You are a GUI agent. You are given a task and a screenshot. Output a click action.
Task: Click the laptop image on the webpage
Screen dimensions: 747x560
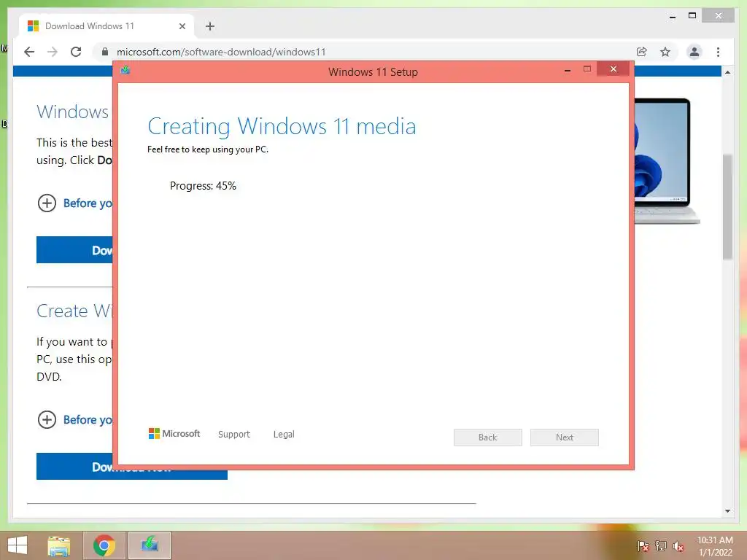click(x=667, y=161)
